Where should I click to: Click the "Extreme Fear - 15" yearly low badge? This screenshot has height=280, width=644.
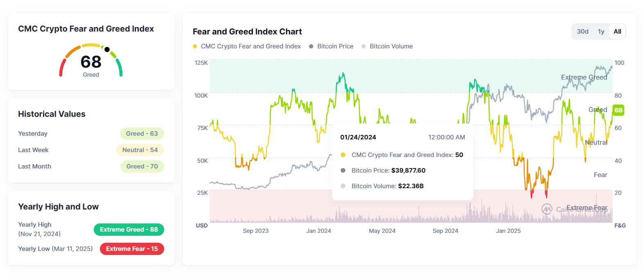[x=132, y=249]
